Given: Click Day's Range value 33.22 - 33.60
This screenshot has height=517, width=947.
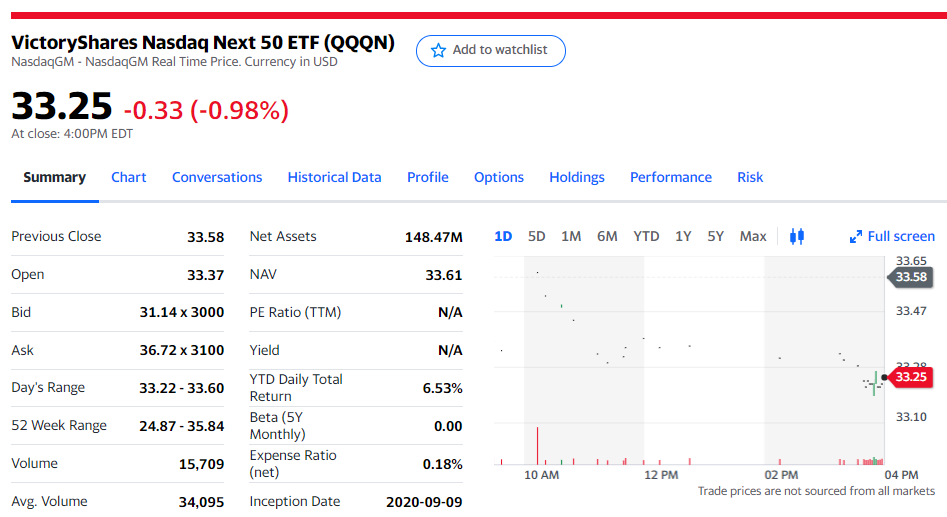Looking at the screenshot, I should click(x=182, y=388).
